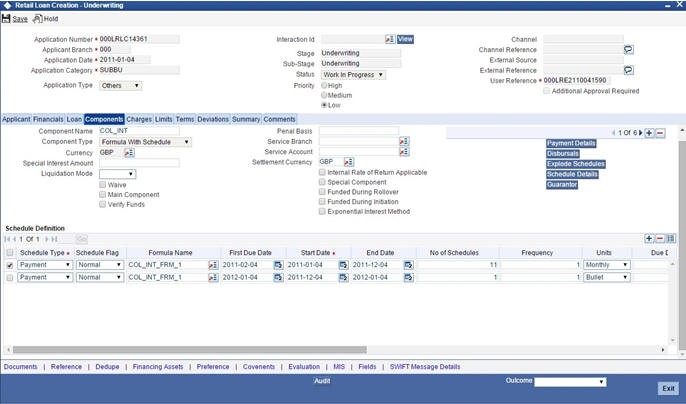The image size is (686, 404).
Task: Add schedule definition row with plus icon
Action: point(649,239)
